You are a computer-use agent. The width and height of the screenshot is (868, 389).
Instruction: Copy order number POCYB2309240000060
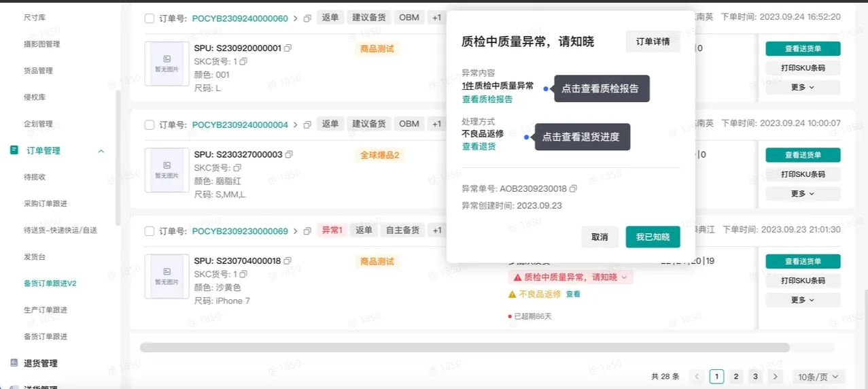[307, 18]
